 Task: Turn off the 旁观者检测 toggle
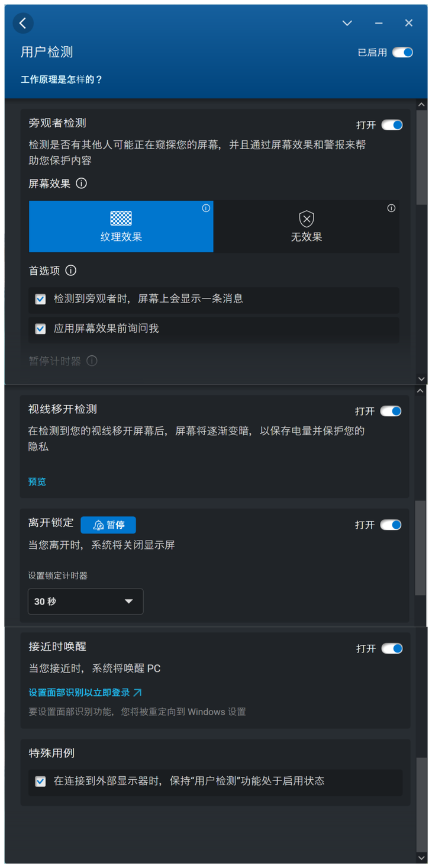click(x=392, y=125)
